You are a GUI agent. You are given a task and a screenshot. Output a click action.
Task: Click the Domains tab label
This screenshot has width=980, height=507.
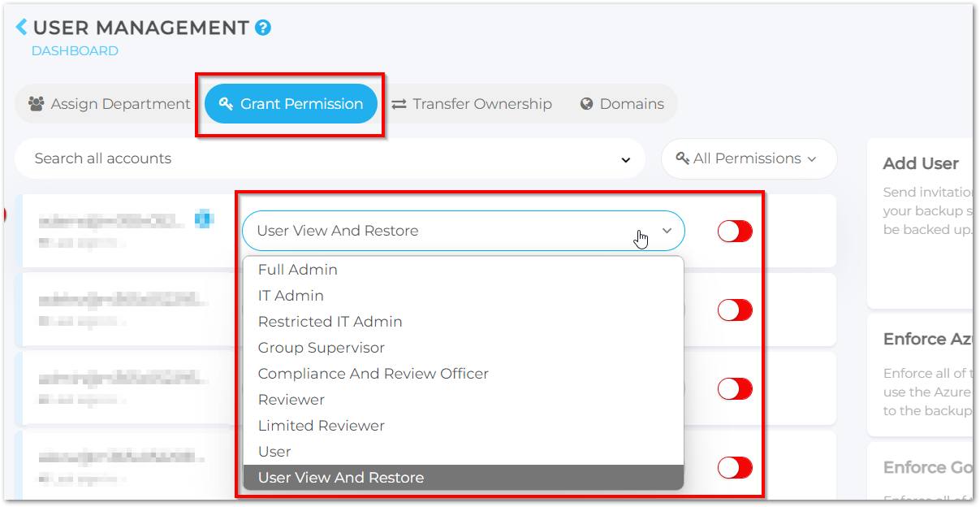point(632,103)
